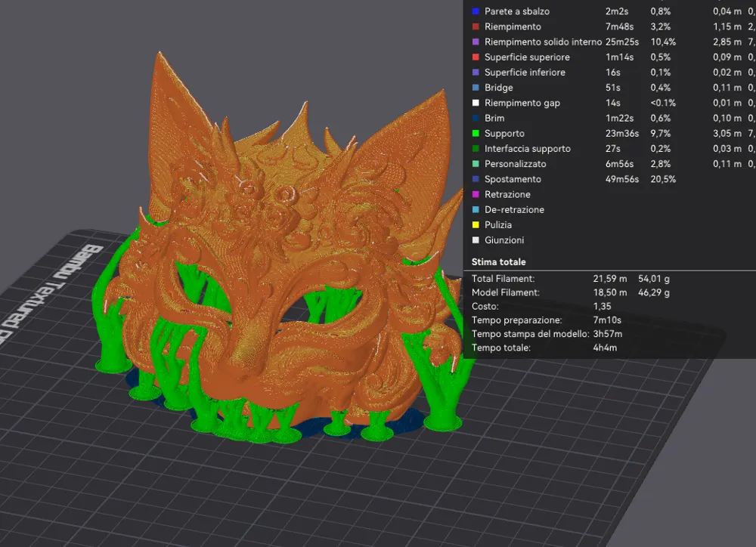Click the Bridge legend icon
Screen dimensions: 756x547
tap(476, 87)
